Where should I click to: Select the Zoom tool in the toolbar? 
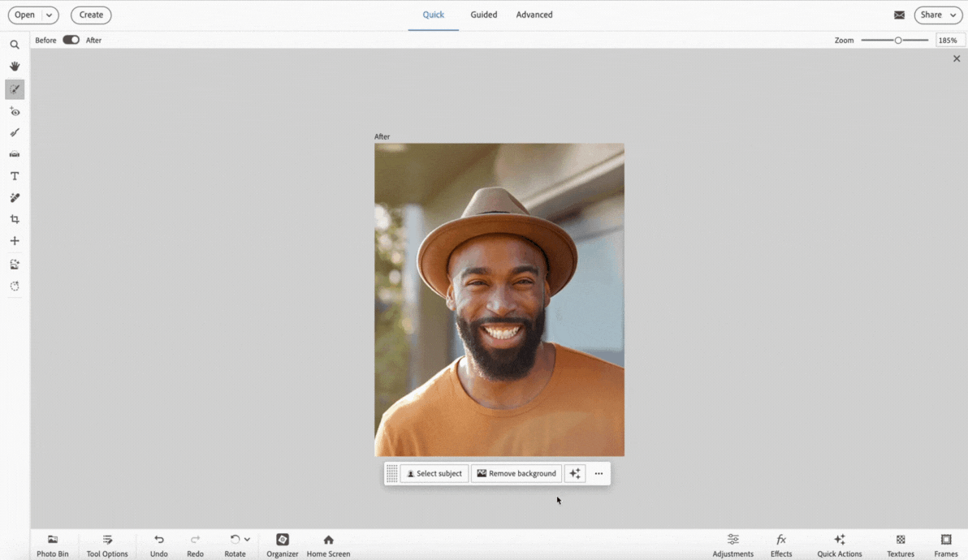click(x=15, y=45)
